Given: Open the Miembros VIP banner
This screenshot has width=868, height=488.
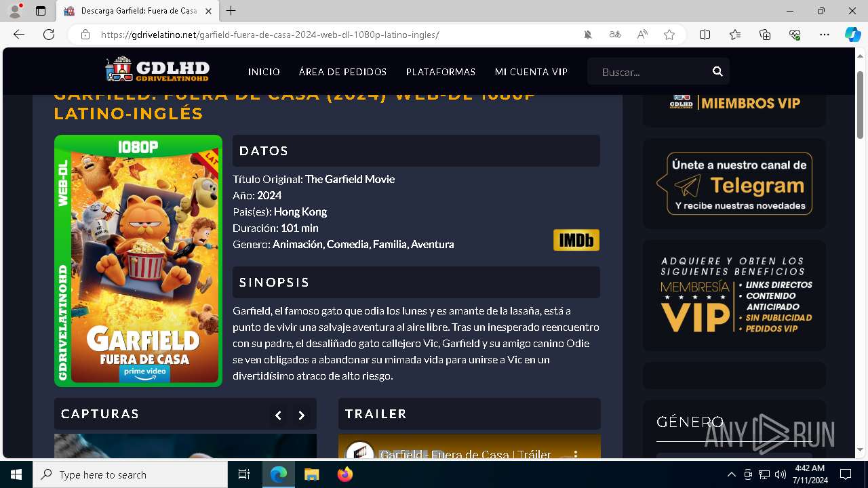Looking at the screenshot, I should click(734, 103).
